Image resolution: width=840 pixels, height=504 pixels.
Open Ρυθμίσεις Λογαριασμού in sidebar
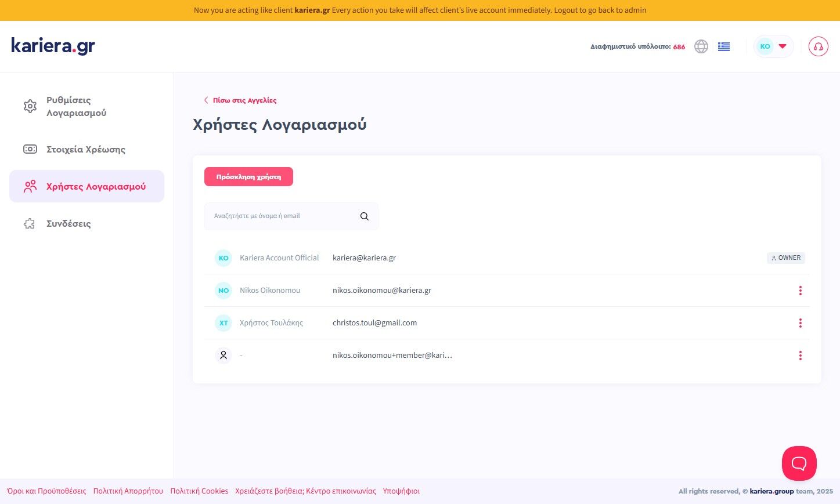[x=86, y=106]
